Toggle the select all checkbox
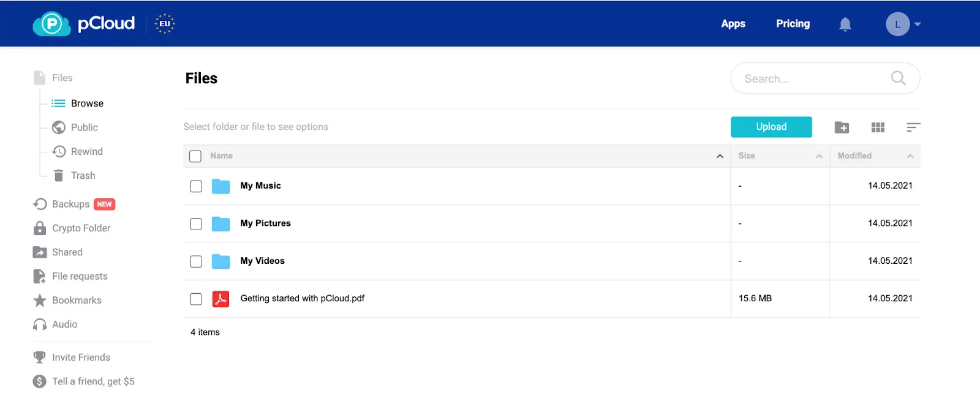 (x=195, y=156)
